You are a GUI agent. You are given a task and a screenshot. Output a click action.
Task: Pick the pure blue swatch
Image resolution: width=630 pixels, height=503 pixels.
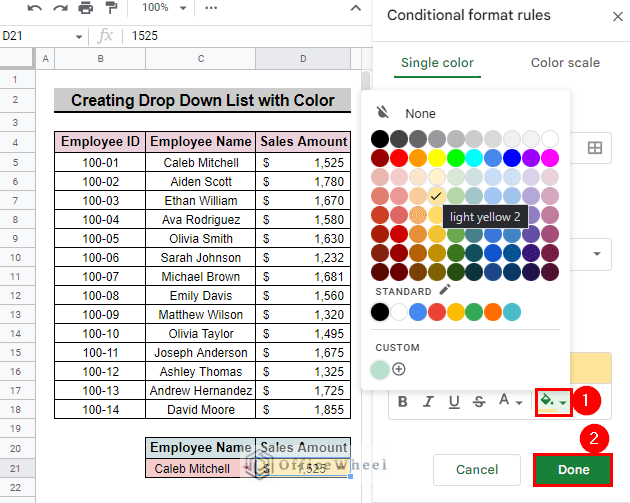[512, 158]
